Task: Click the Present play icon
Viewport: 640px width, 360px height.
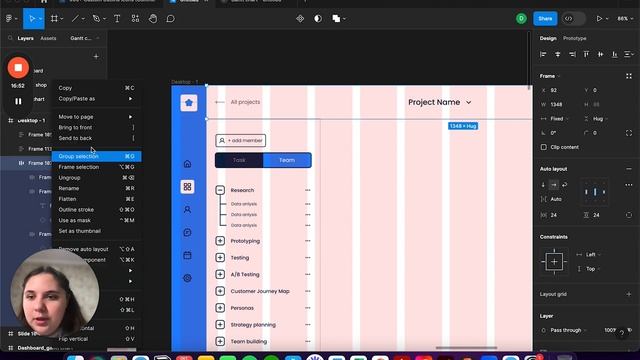Action: tap(599, 19)
